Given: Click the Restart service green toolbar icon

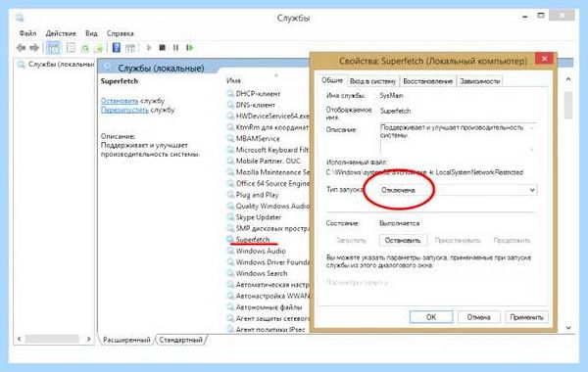Looking at the screenshot, I should pyautogui.click(x=190, y=48).
